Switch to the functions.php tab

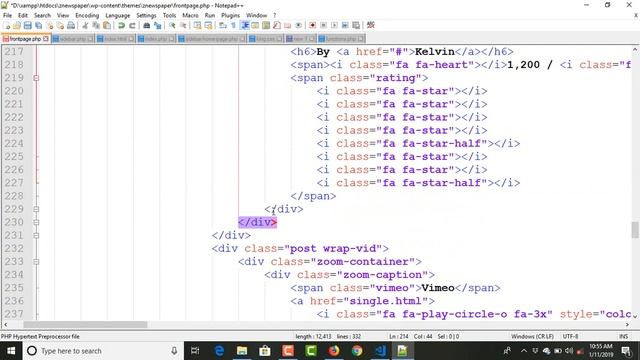click(341, 39)
